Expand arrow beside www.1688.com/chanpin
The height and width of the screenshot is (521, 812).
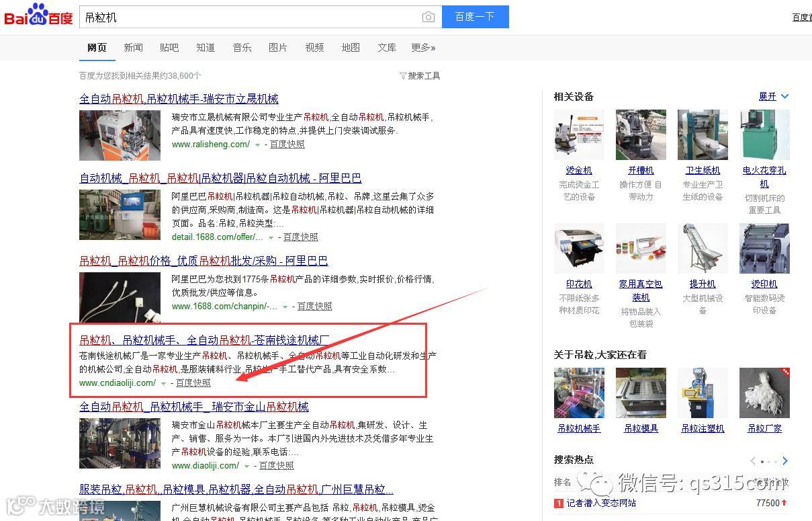point(285,307)
